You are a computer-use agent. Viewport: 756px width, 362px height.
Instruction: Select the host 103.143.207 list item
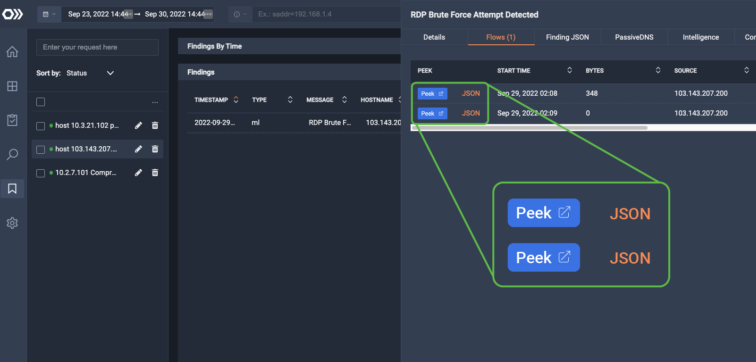pos(87,149)
